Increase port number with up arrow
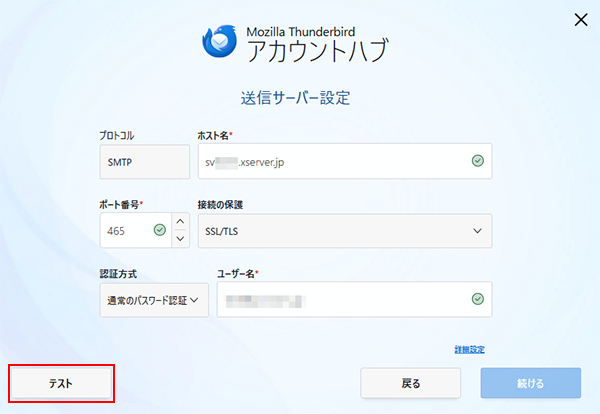The image size is (600, 414). click(180, 221)
